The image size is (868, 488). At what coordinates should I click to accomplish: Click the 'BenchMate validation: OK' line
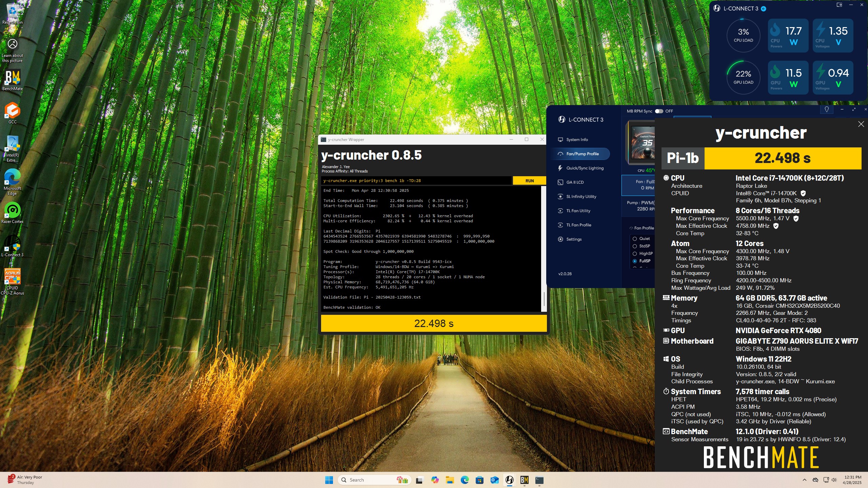352,307
